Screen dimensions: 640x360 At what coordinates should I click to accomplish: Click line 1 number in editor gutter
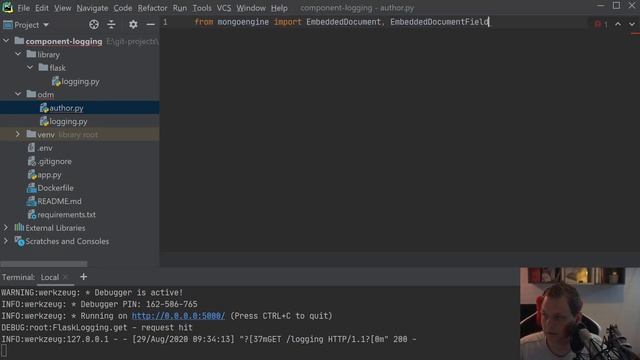[165, 22]
